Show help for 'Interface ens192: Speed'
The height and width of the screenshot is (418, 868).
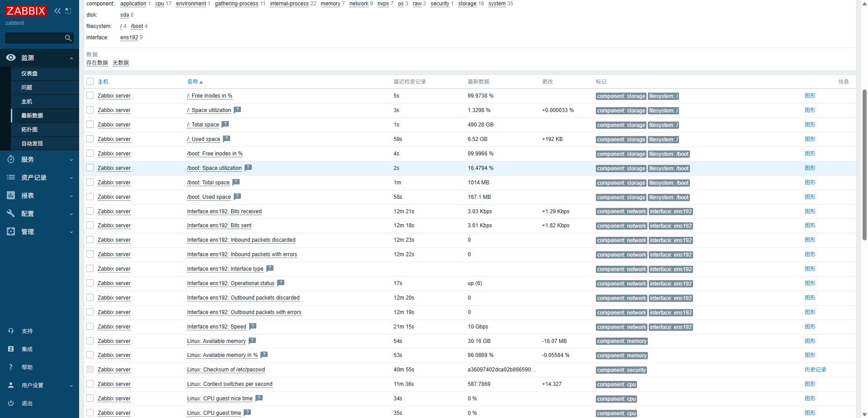(253, 326)
